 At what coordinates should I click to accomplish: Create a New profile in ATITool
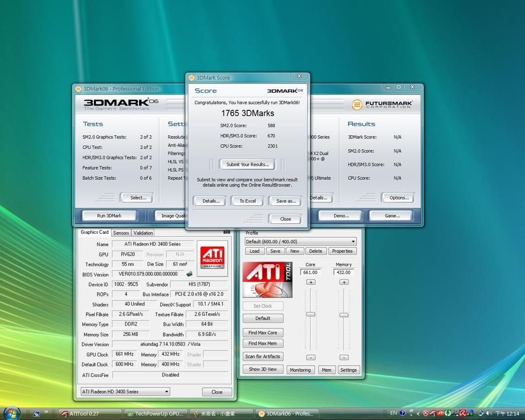(x=295, y=251)
